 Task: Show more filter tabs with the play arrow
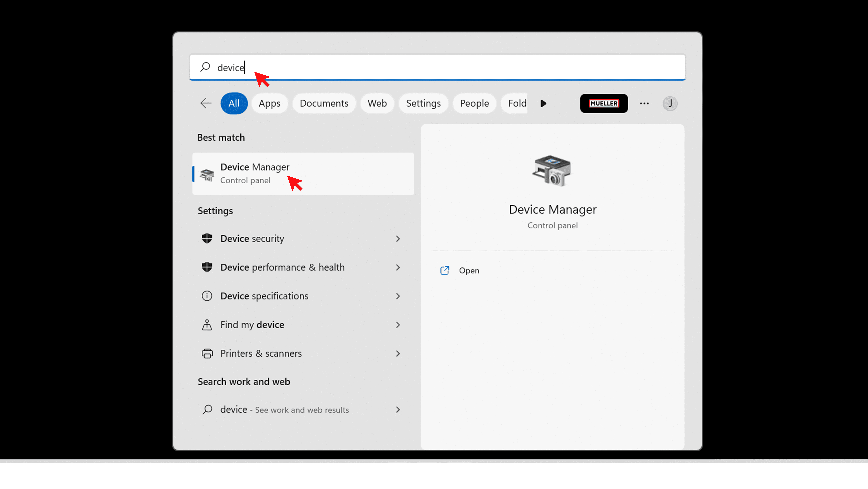tap(543, 103)
